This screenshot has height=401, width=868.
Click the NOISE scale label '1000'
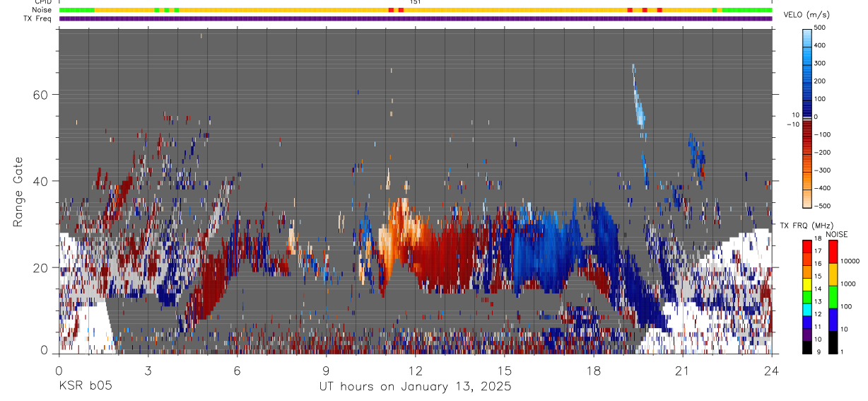(x=848, y=284)
